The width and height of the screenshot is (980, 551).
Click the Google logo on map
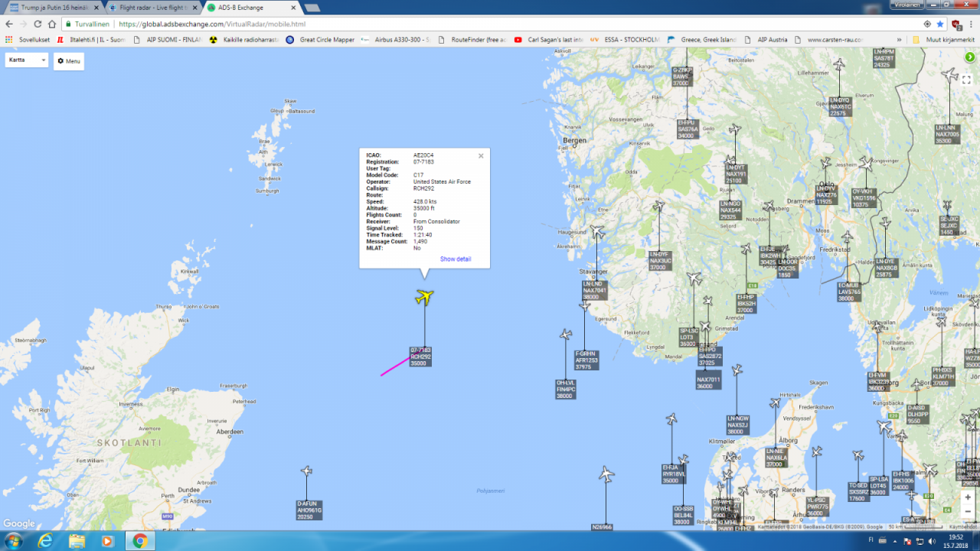19,523
